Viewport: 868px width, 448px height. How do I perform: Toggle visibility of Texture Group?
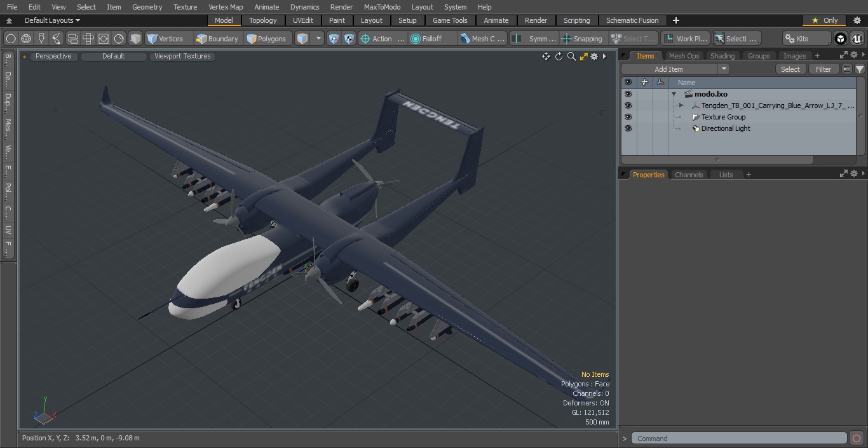click(x=628, y=117)
